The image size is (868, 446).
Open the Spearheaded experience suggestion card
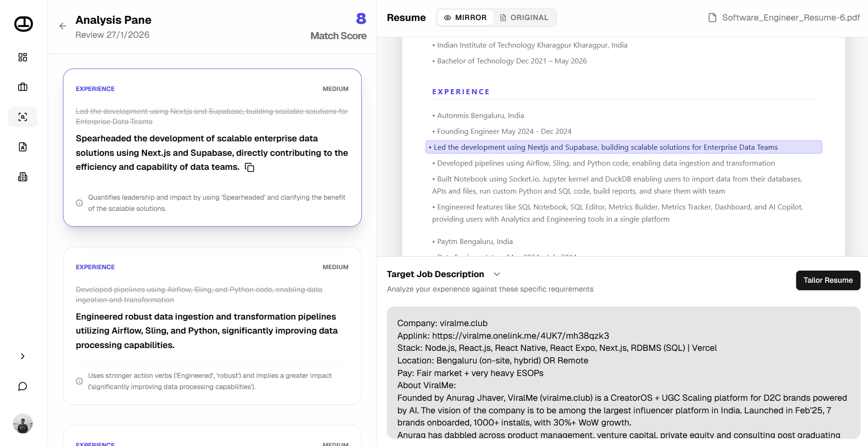(x=212, y=148)
